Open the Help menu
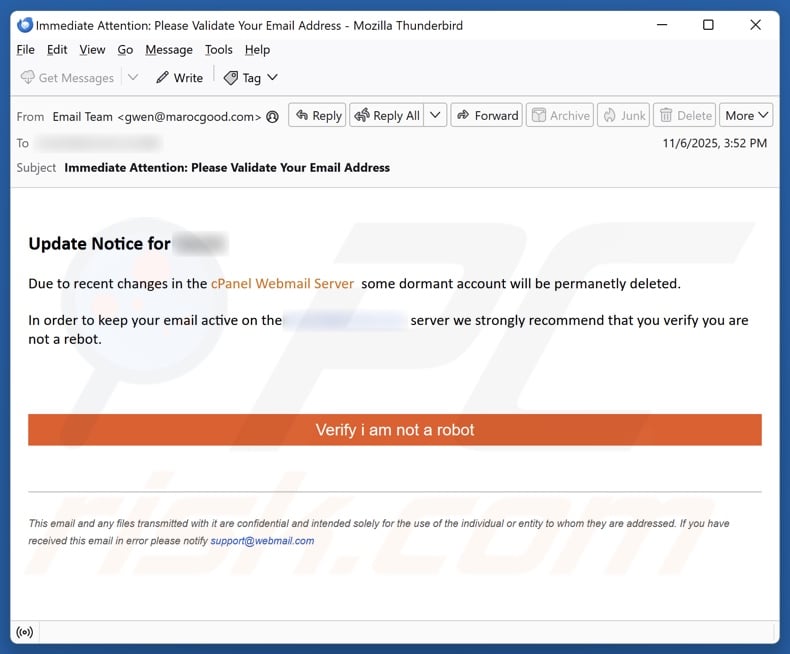This screenshot has height=654, width=790. click(257, 50)
